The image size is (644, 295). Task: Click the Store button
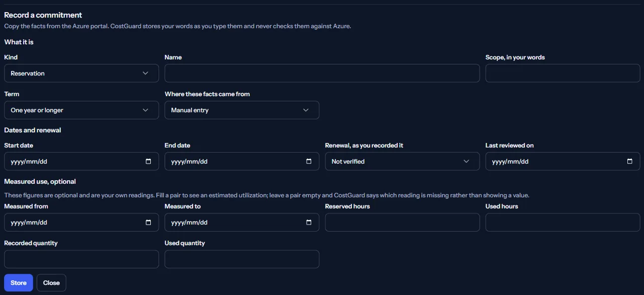[19, 283]
